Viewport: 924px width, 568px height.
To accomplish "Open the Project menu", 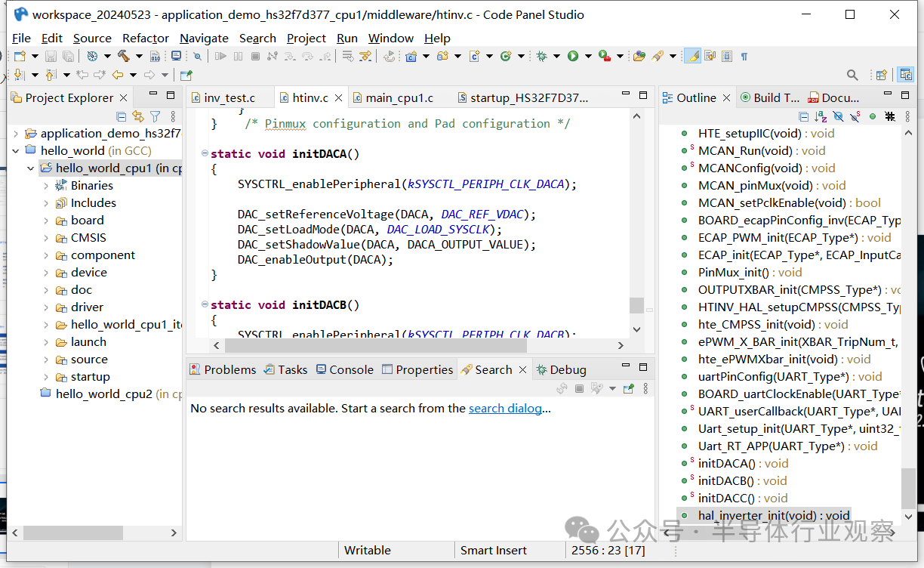I will point(306,38).
